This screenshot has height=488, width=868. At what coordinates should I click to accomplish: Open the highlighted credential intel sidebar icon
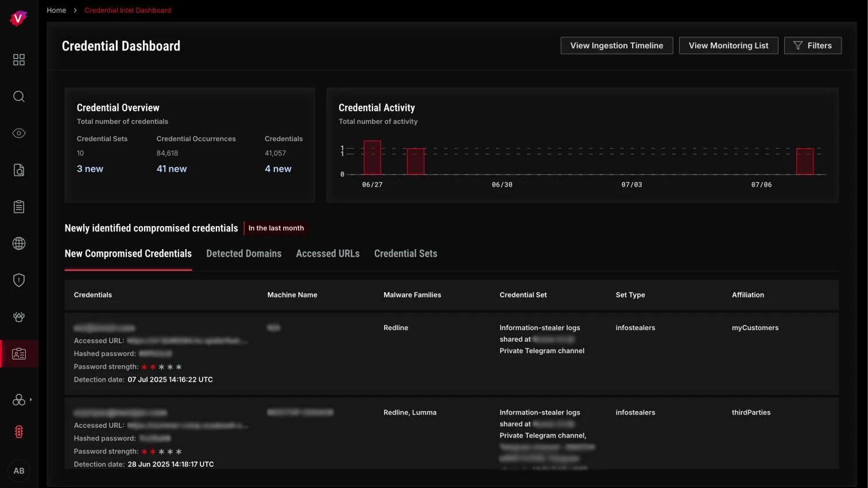pyautogui.click(x=19, y=354)
